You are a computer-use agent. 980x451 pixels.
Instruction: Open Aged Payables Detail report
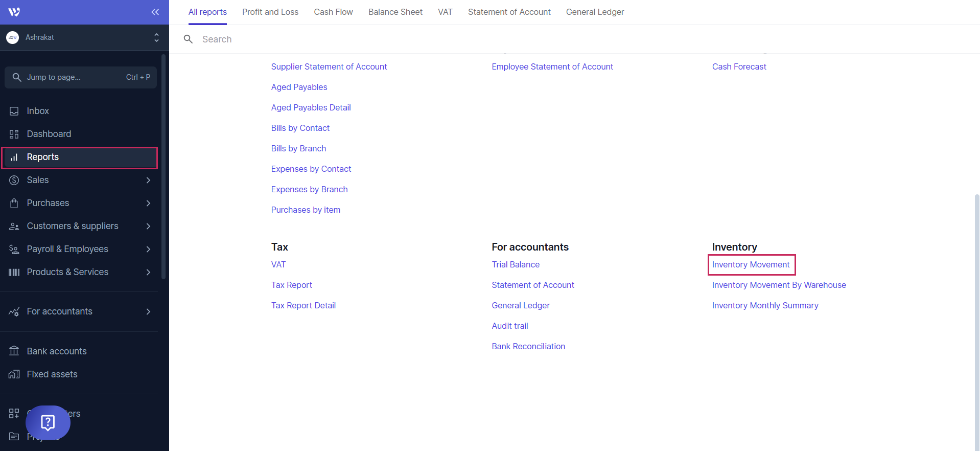(311, 107)
